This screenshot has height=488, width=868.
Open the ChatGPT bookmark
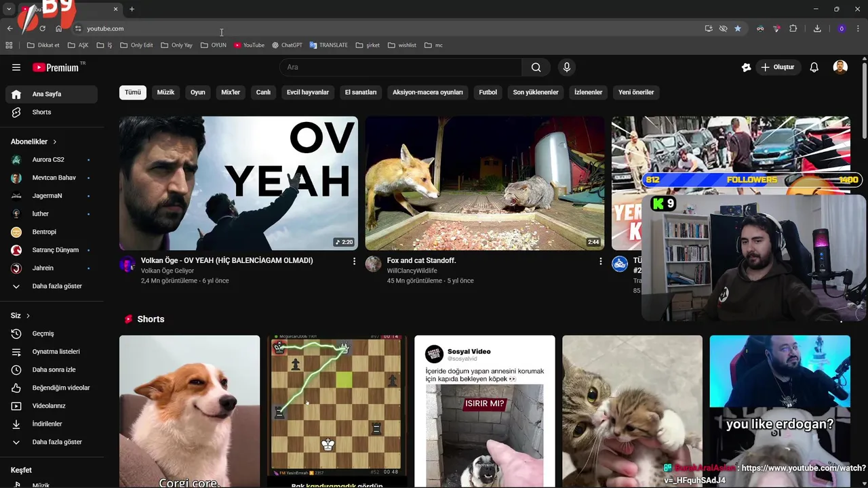pos(287,45)
